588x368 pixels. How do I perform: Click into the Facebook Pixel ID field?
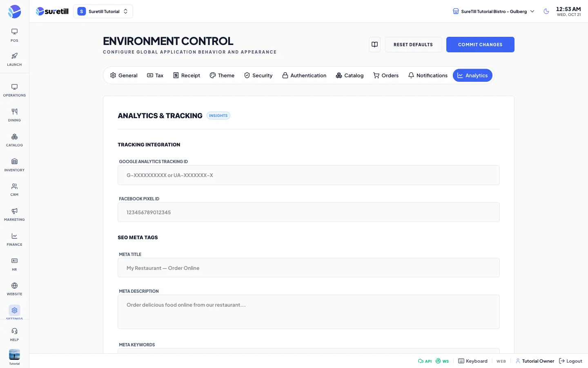pyautogui.click(x=309, y=212)
